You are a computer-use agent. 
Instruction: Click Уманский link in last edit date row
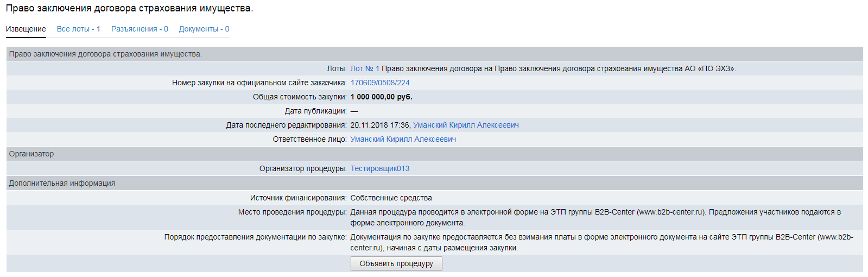coord(466,125)
